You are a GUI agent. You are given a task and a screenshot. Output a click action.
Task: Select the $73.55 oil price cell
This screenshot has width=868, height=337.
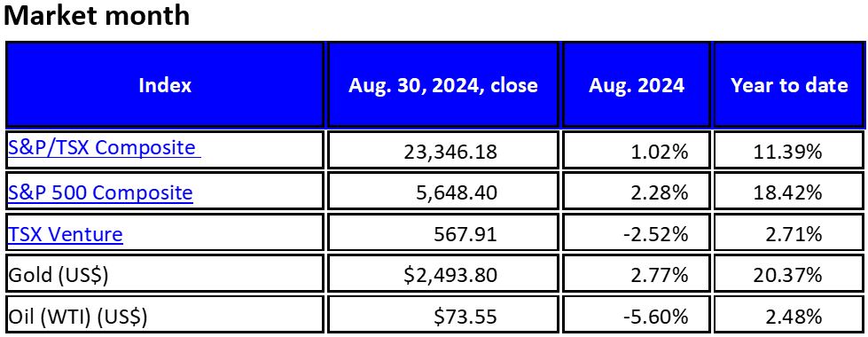(442, 316)
